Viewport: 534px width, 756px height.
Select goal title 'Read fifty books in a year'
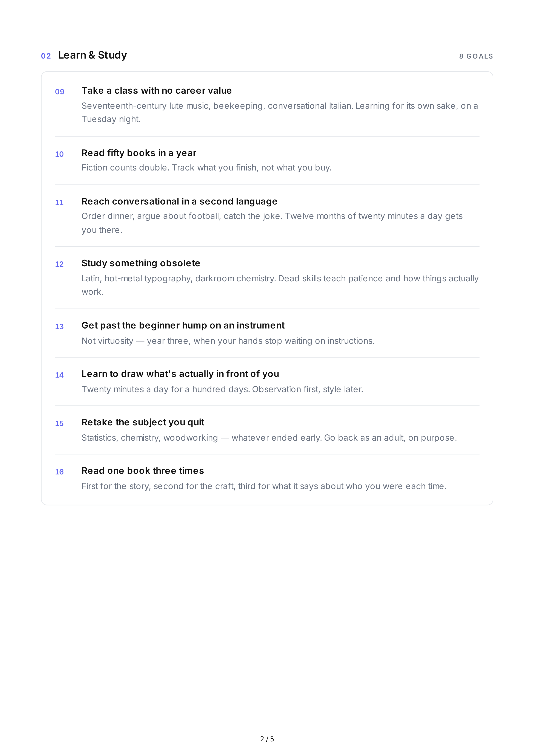point(139,153)
